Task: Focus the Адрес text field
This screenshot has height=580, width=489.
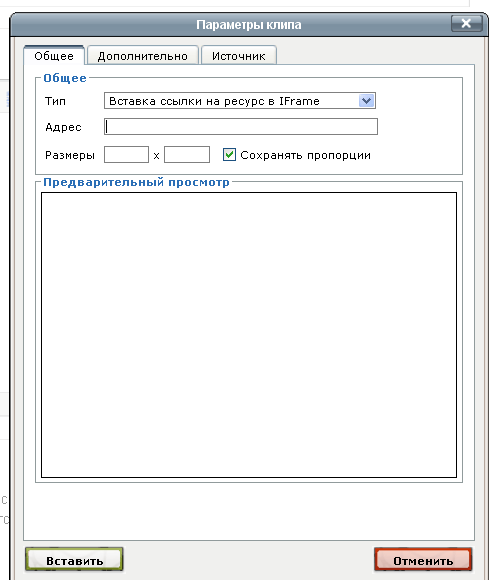Action: click(241, 127)
